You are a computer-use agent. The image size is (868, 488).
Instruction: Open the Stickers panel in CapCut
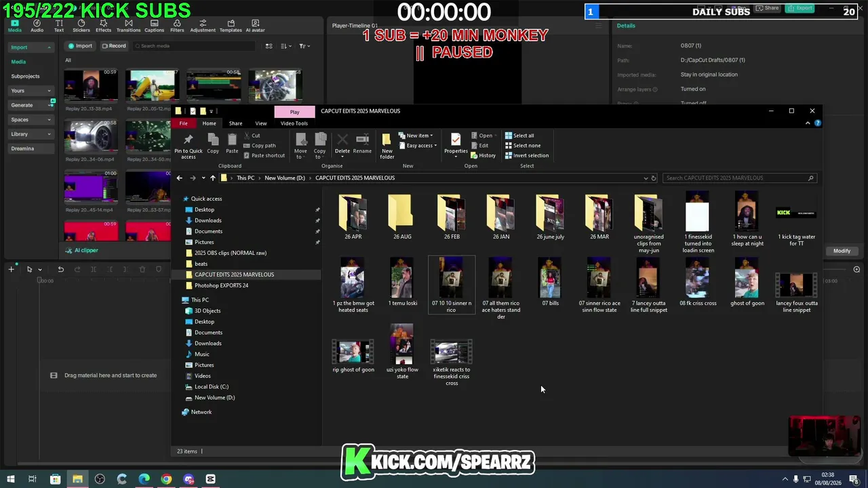coord(81,26)
